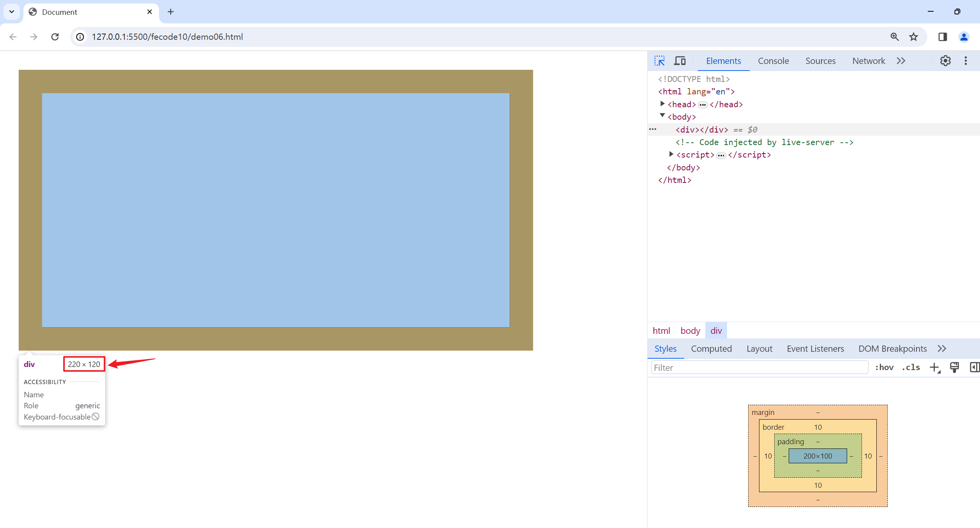980x528 pixels.
Task: Toggle the browser side panel icon
Action: 942,37
